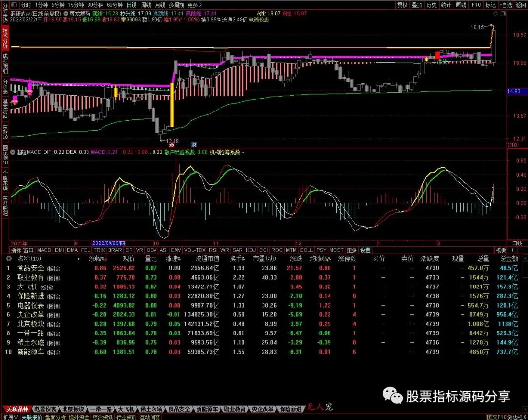Switch to 30分钟 chart period
This screenshot has height=420, width=528.
tap(95, 5)
